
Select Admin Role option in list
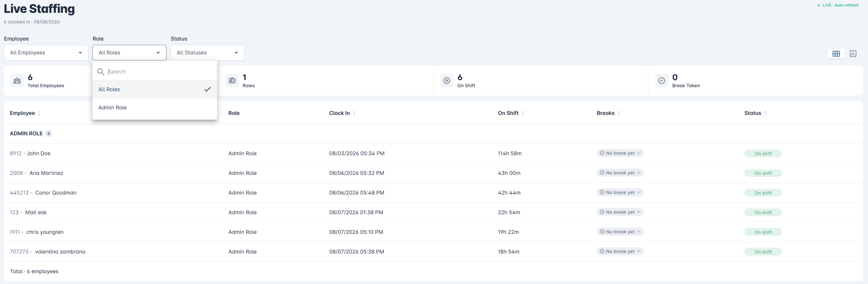[x=155, y=108]
